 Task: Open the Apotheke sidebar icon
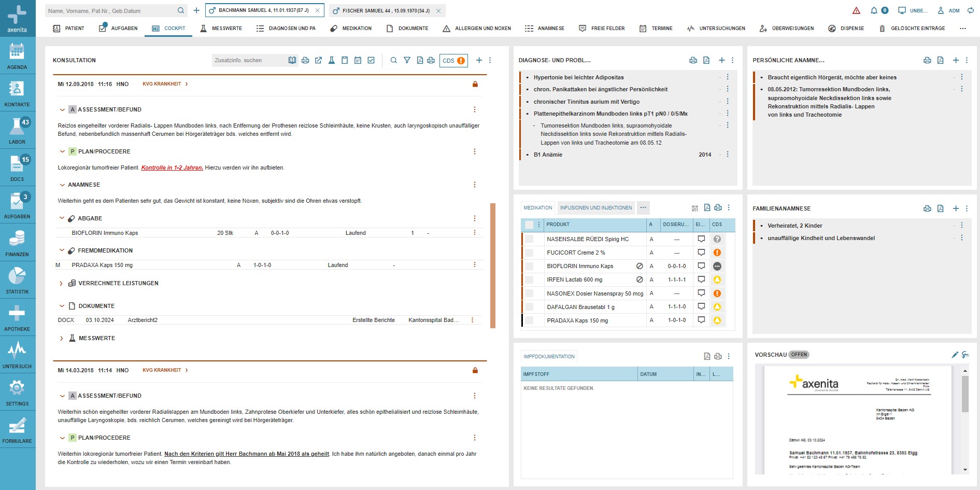pos(17,317)
